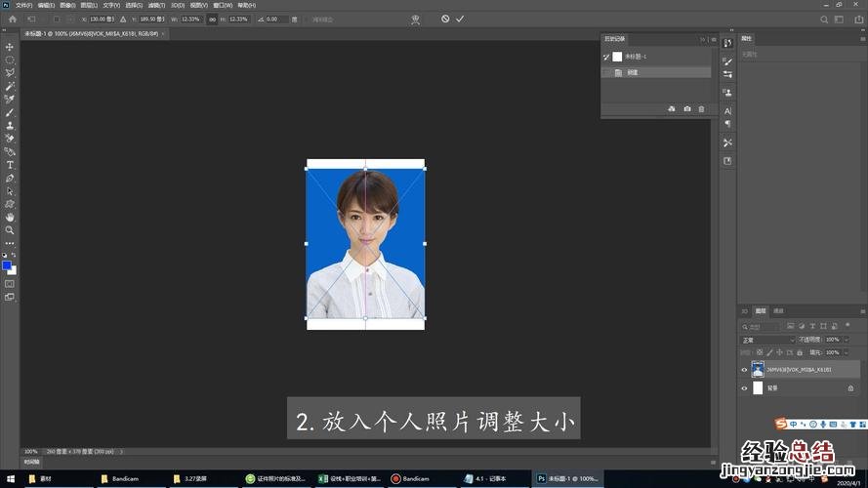The height and width of the screenshot is (488, 868).
Task: Create new snapshot with camera icon
Action: pyautogui.click(x=686, y=109)
